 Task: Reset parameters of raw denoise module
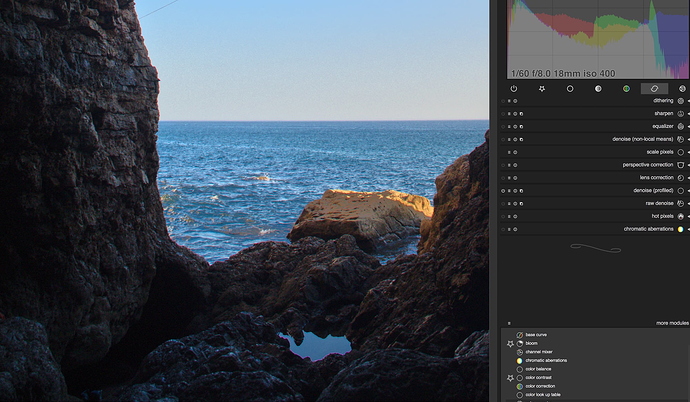click(516, 203)
